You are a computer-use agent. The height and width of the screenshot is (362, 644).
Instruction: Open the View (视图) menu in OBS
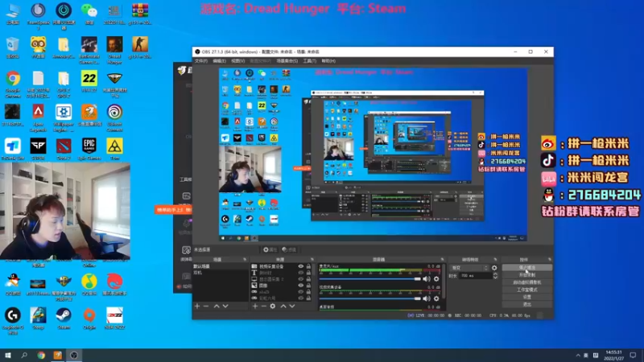pos(237,61)
